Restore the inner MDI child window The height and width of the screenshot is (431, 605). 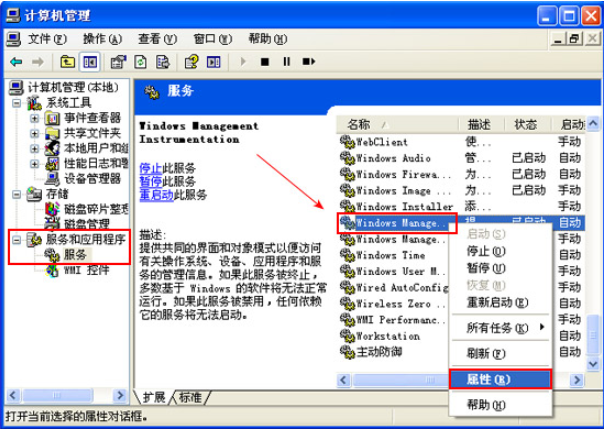(575, 39)
